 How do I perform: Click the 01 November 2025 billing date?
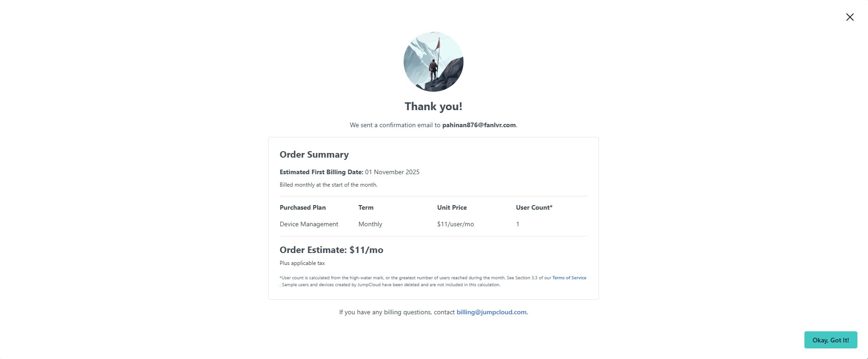coord(392,172)
